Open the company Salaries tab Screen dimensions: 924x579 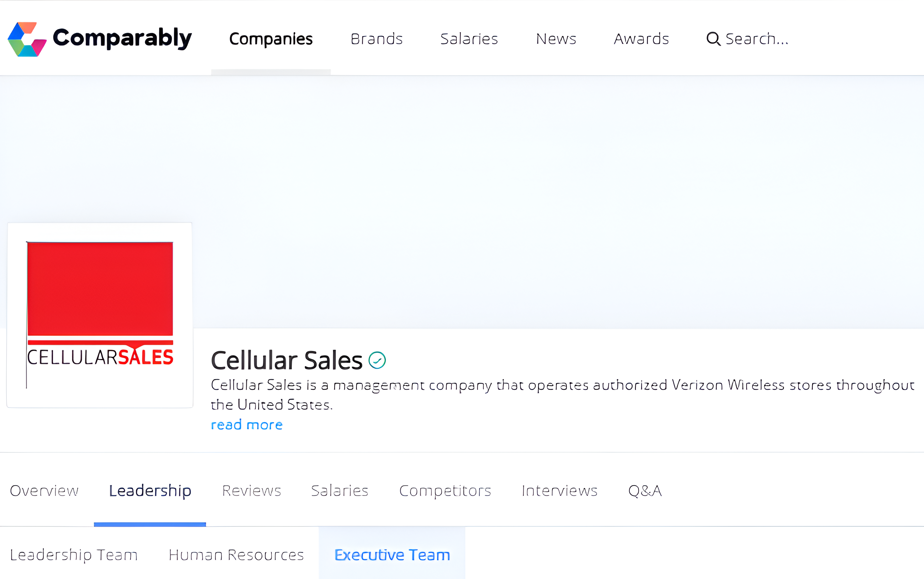pyautogui.click(x=339, y=490)
